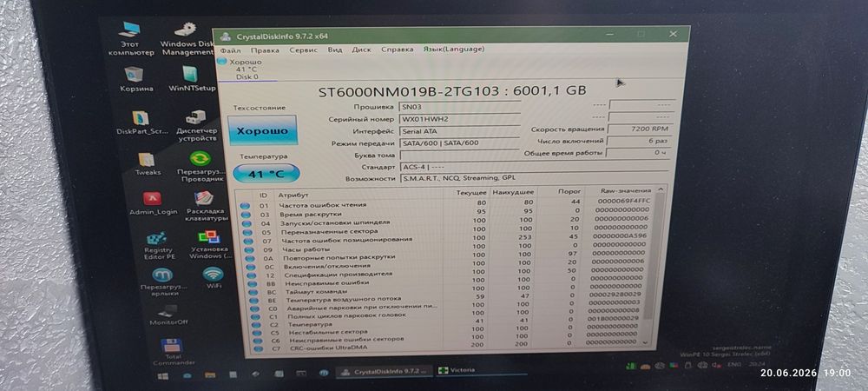Open the Файл menu
Image resolution: width=868 pixels, height=391 pixels.
point(230,50)
